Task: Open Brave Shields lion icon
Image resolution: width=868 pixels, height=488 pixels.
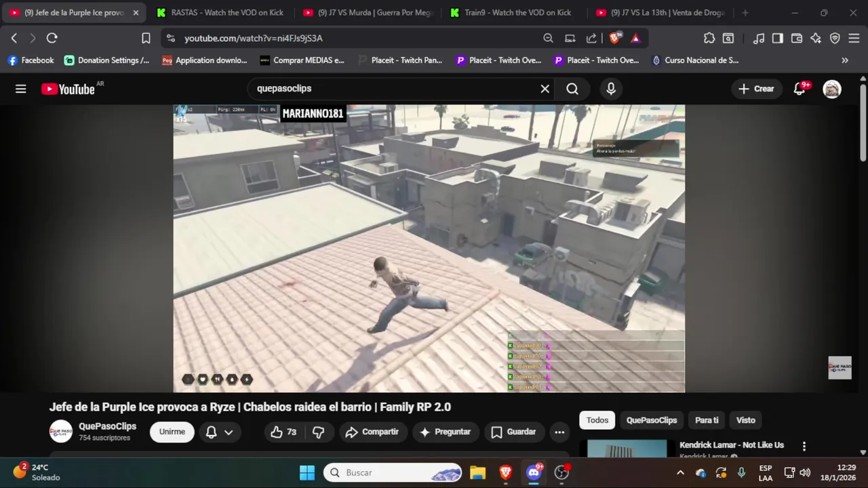Action: [615, 38]
